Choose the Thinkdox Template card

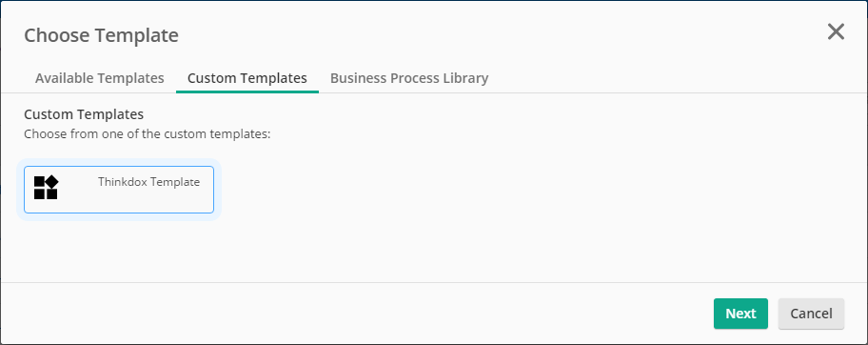click(118, 190)
